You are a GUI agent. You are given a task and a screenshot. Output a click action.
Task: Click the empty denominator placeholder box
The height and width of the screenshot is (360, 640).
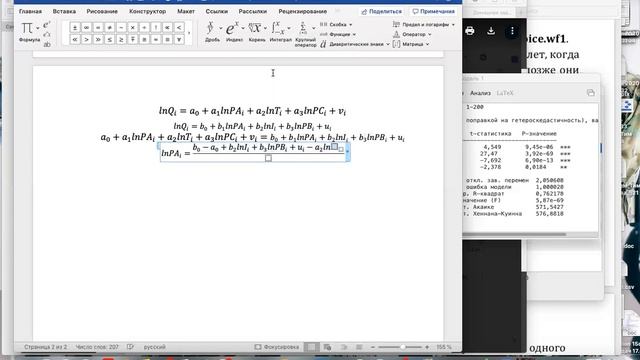click(x=268, y=158)
